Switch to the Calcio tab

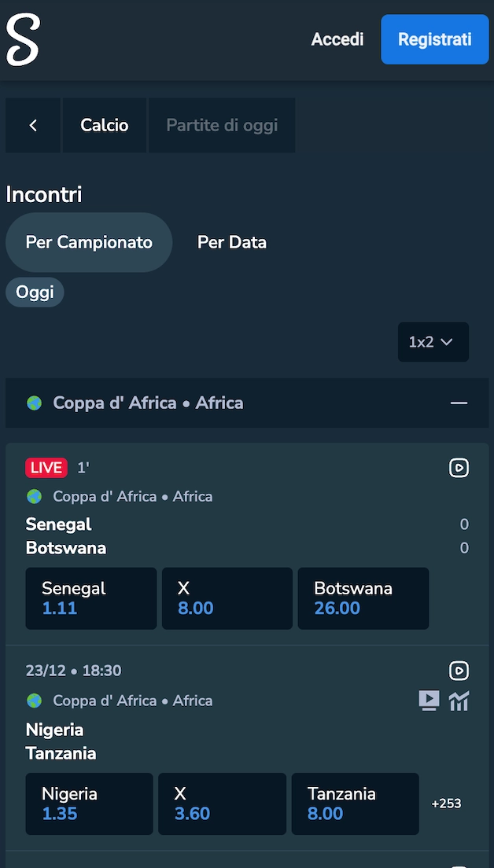pyautogui.click(x=104, y=125)
